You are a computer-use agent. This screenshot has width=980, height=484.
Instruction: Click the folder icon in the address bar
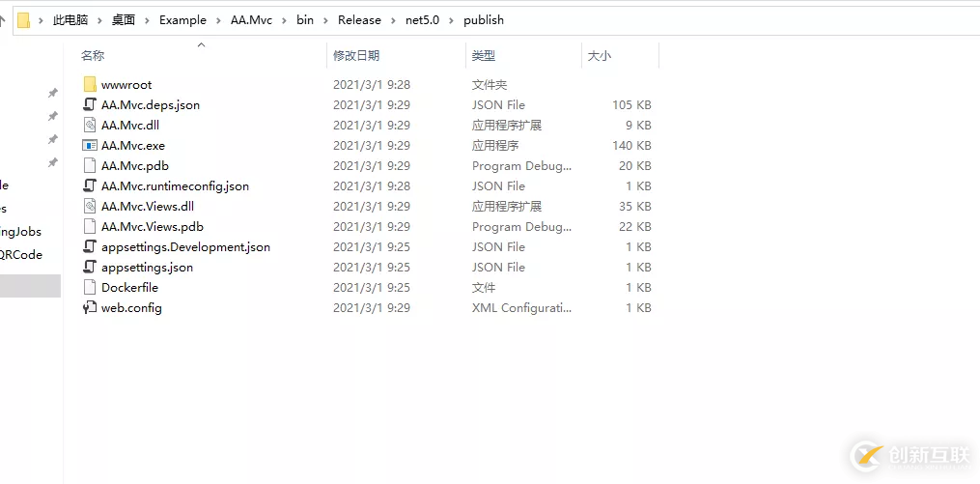tap(24, 20)
